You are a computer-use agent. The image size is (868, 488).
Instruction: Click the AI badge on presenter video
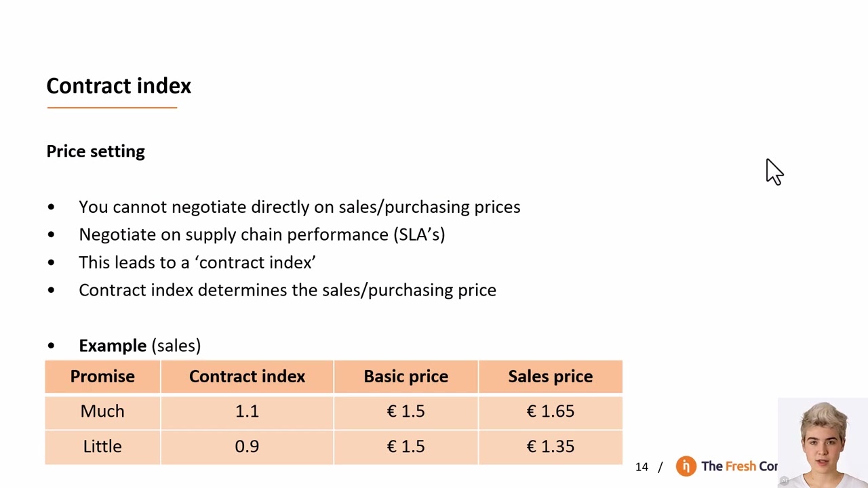(x=784, y=481)
